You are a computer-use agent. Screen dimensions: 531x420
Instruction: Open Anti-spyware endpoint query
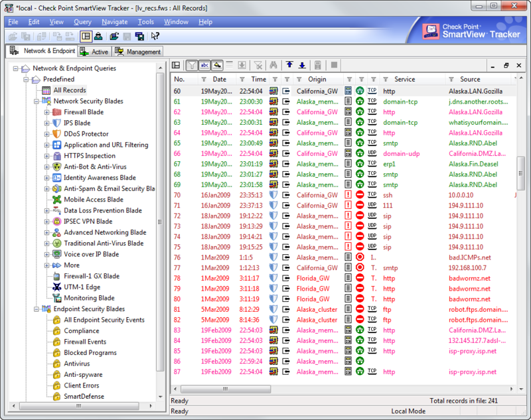[x=83, y=375]
